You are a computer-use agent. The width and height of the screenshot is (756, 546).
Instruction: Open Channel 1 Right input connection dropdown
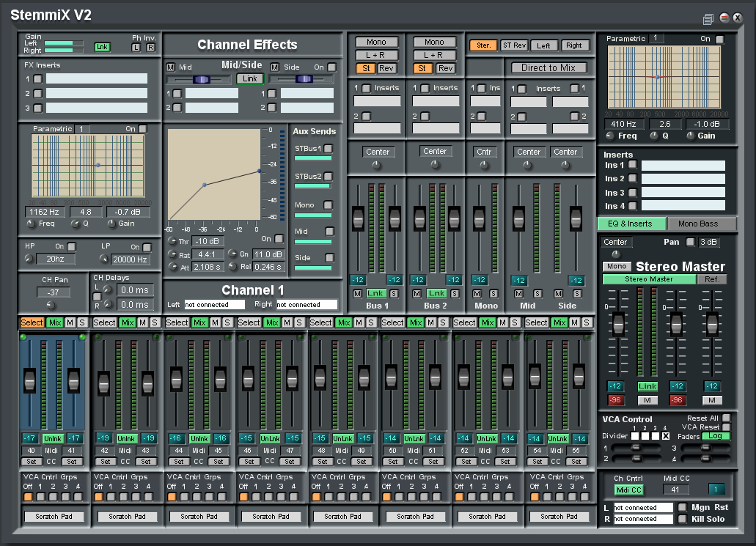(x=307, y=305)
